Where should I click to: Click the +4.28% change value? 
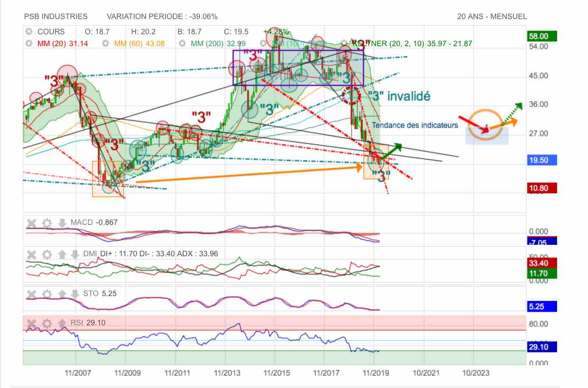point(276,32)
